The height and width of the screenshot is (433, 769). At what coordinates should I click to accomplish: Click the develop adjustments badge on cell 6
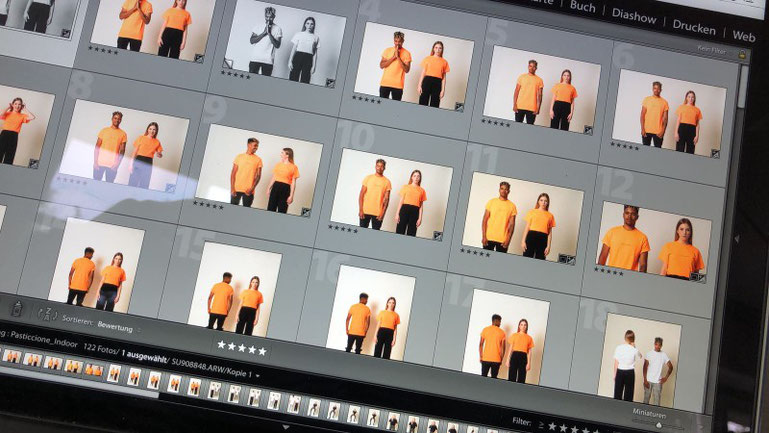[715, 153]
